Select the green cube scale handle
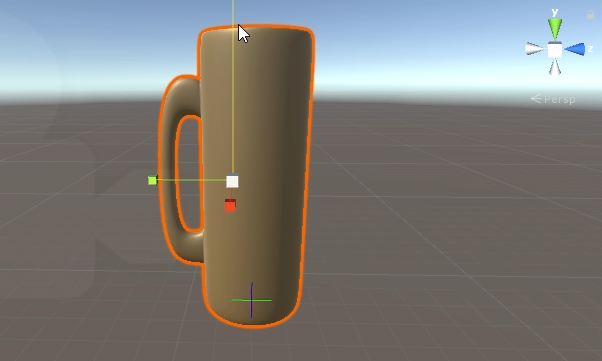602x361 pixels. pos(152,180)
